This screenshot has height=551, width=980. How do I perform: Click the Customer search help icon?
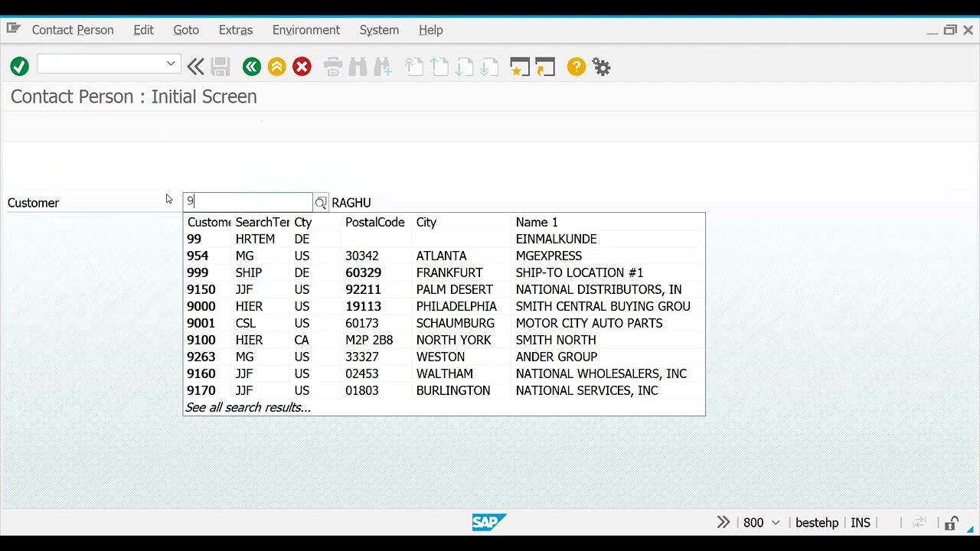(x=321, y=203)
